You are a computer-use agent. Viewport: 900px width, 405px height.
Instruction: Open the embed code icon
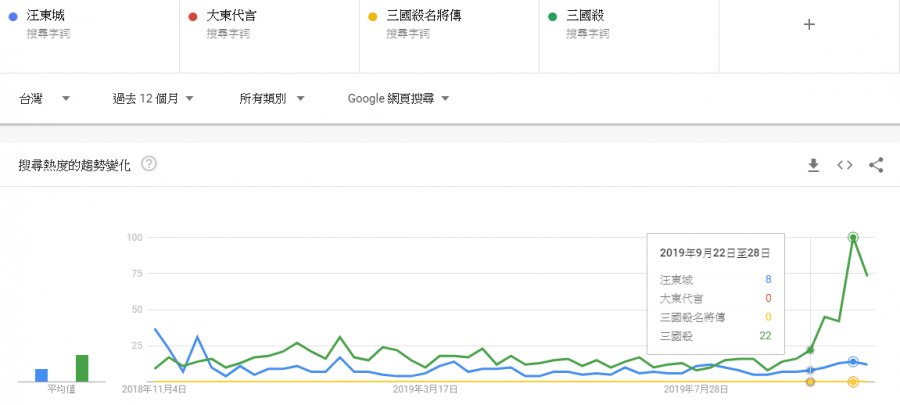(x=845, y=165)
